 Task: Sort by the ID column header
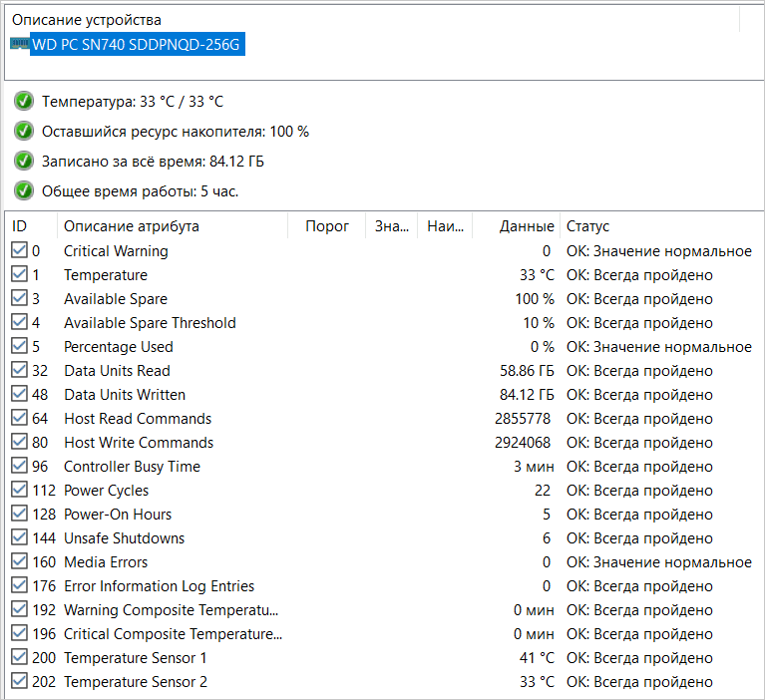[31, 226]
